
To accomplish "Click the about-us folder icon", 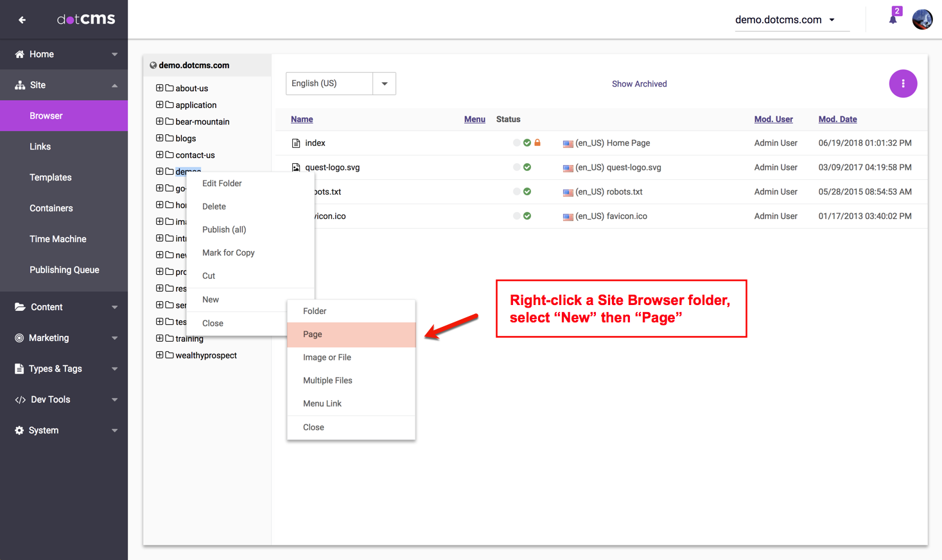I will coord(170,88).
